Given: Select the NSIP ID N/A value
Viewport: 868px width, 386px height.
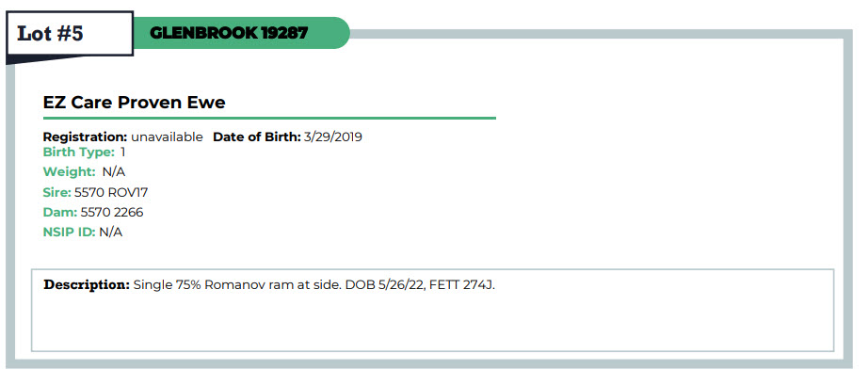Looking at the screenshot, I should tap(111, 232).
